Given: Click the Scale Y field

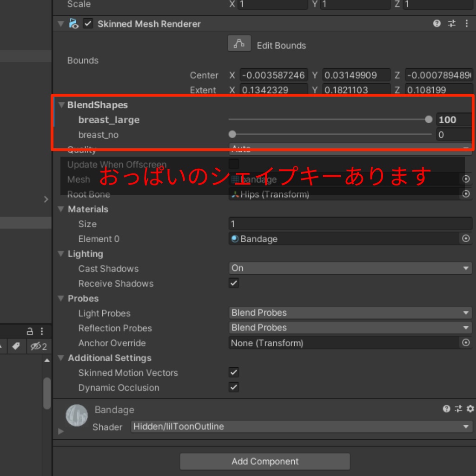Looking at the screenshot, I should [355, 4].
